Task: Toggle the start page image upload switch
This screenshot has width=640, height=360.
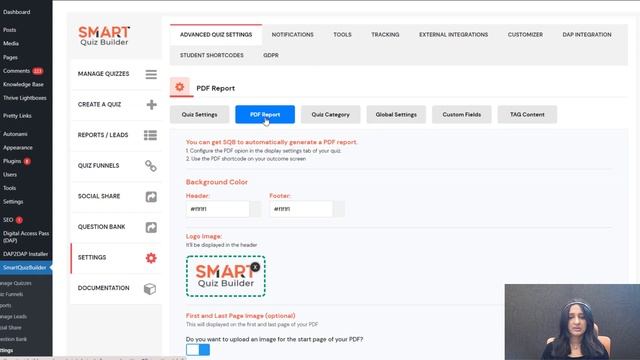Action: click(198, 349)
